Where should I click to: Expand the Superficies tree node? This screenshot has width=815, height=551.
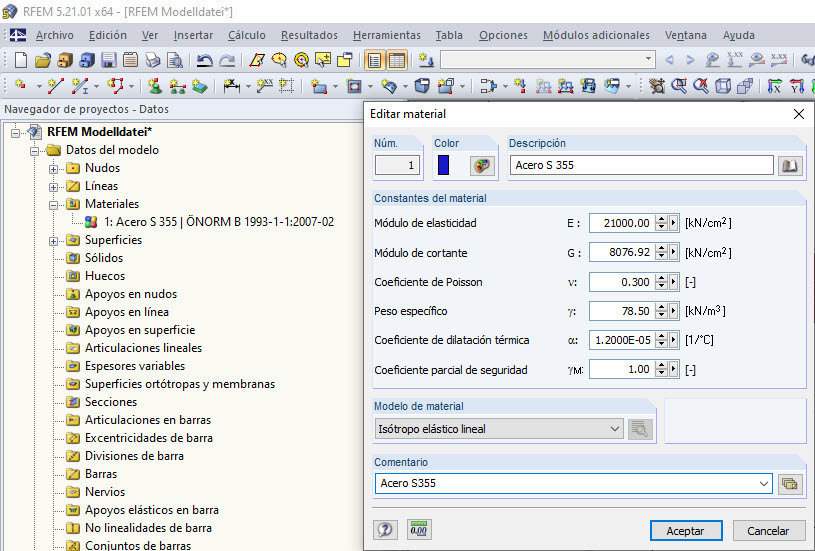click(53, 241)
